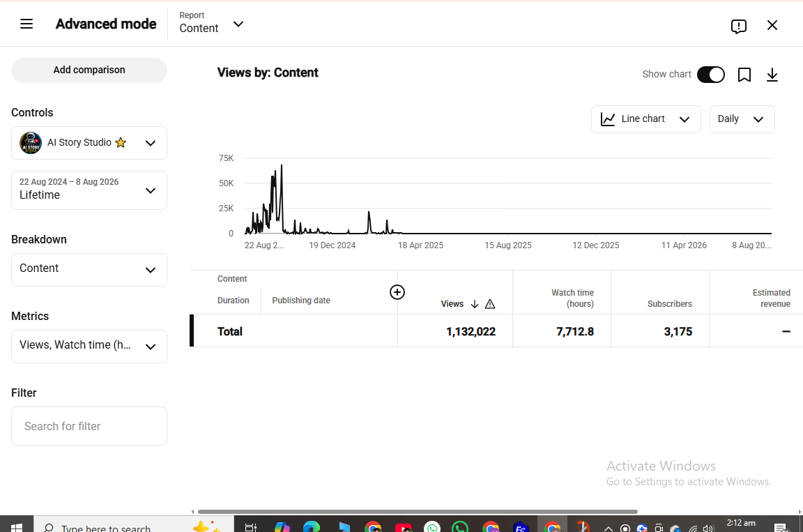Click the Views by: Content heading
This screenshot has height=532, width=803.
pos(268,73)
